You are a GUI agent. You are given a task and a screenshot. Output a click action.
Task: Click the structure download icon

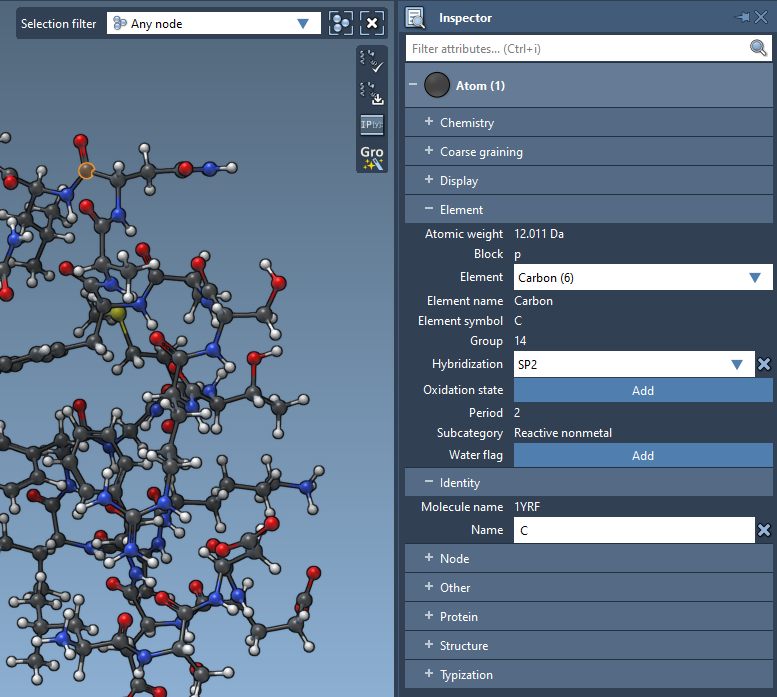[x=372, y=93]
